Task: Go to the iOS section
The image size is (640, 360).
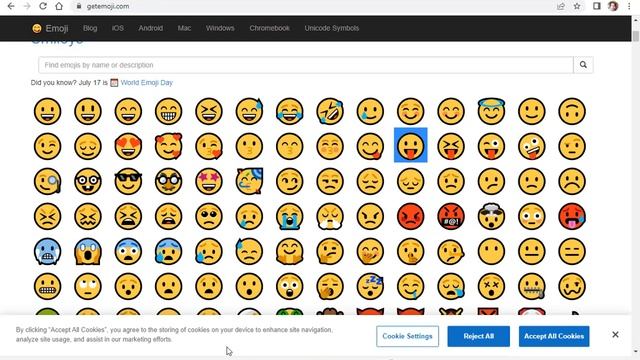Action: 118,28
